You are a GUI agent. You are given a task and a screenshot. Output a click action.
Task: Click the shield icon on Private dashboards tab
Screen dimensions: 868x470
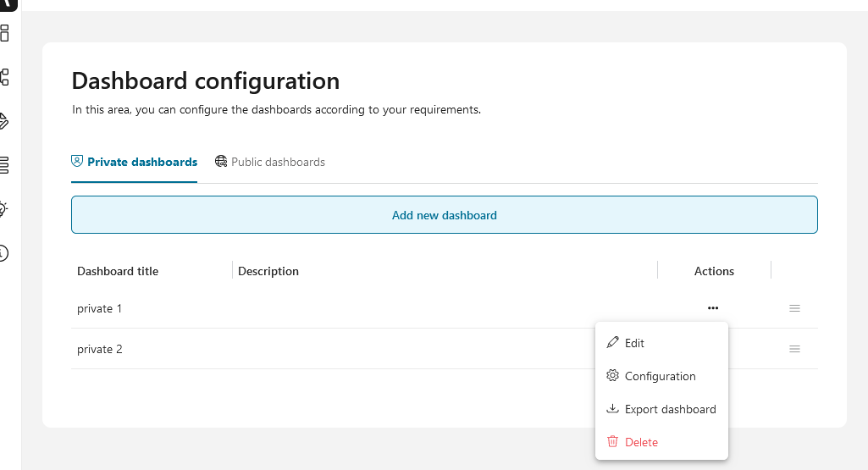coord(77,161)
